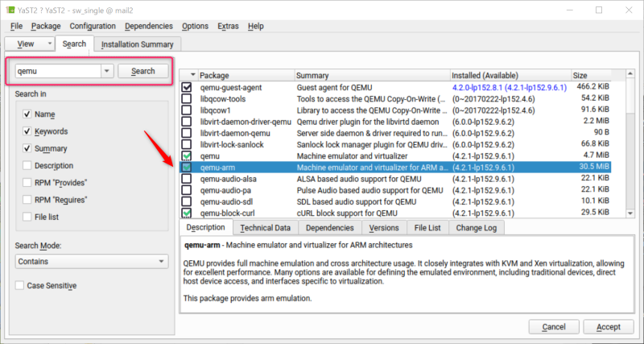Screen dimensions: 644x344
Task: Click the 'ALSA based audio support for QEMU' summary
Action: pyautogui.click(x=359, y=179)
